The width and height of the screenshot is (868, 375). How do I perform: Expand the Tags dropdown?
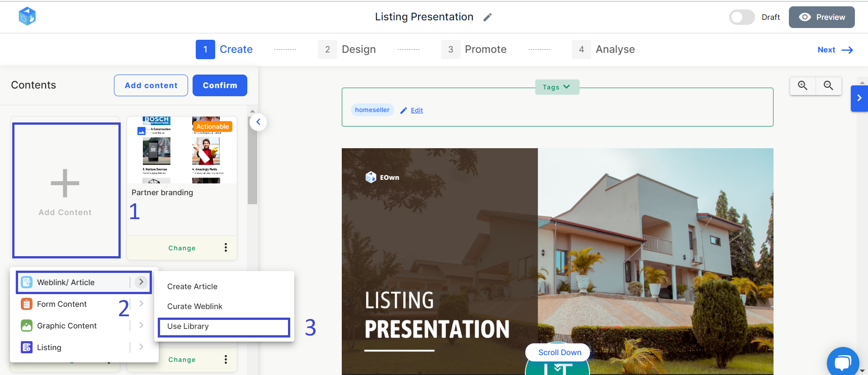557,87
